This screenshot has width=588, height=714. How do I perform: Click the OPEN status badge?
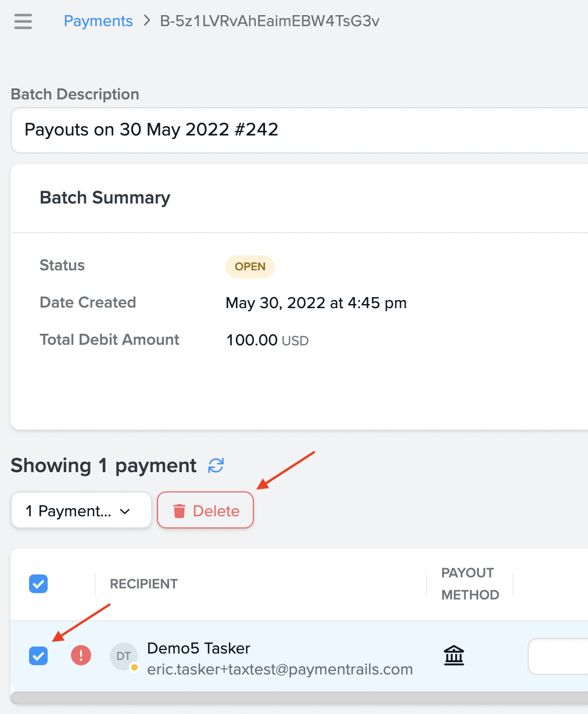(x=250, y=266)
